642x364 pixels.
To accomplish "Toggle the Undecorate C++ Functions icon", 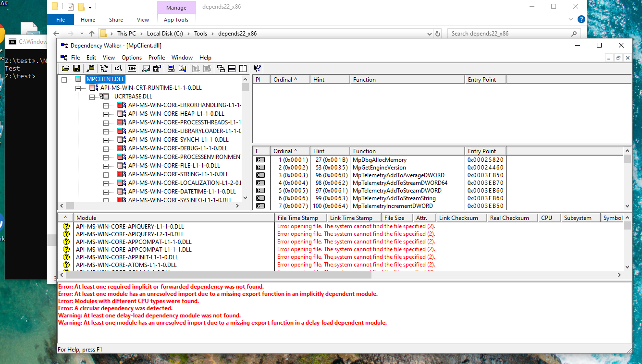I will [132, 68].
